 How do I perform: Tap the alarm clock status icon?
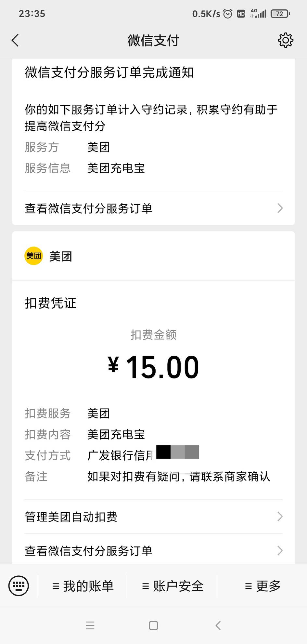click(x=228, y=14)
